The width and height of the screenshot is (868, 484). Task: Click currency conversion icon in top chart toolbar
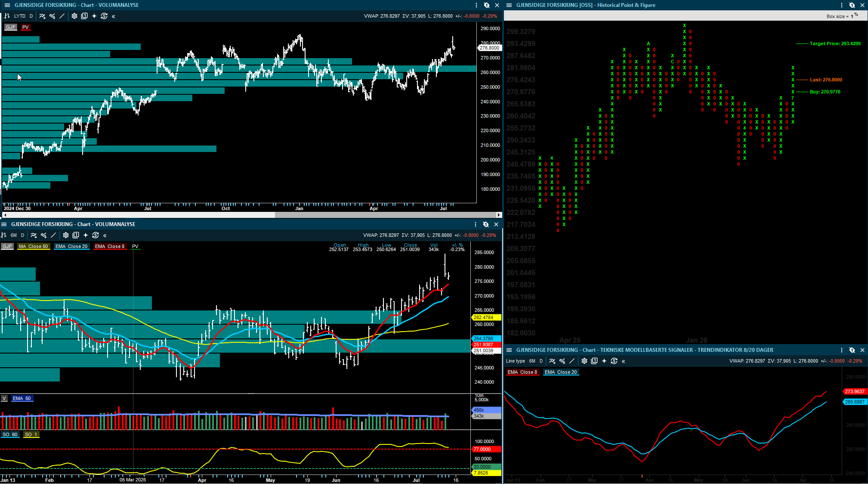click(x=104, y=16)
